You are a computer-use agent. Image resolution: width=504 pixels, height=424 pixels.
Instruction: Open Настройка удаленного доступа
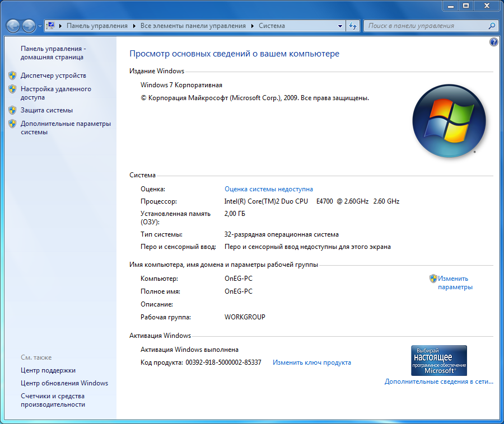pyautogui.click(x=55, y=93)
